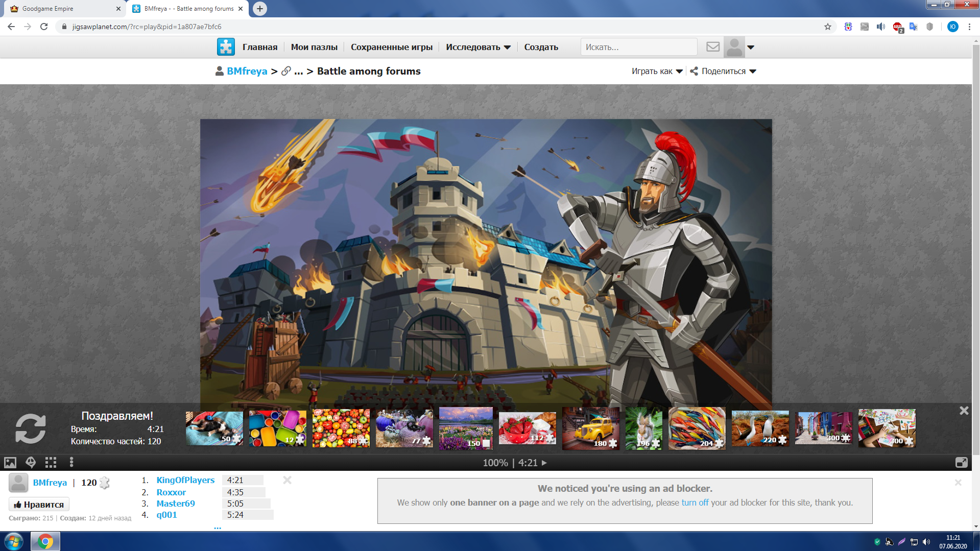Click the user avatar in the site header

[734, 47]
